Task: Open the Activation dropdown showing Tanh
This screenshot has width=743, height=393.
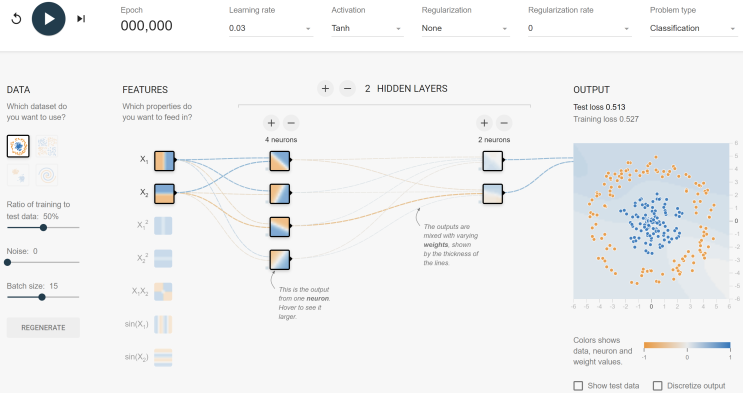Action: (367, 28)
